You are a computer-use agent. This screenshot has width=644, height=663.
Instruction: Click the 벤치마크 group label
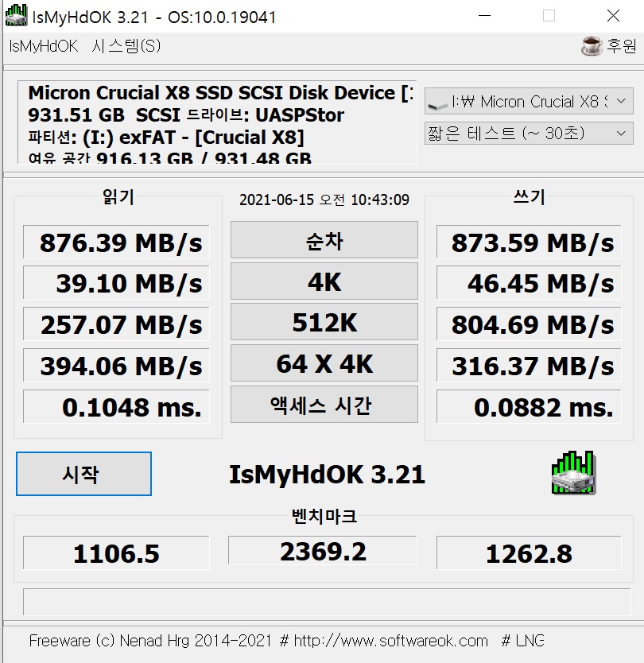click(x=324, y=516)
